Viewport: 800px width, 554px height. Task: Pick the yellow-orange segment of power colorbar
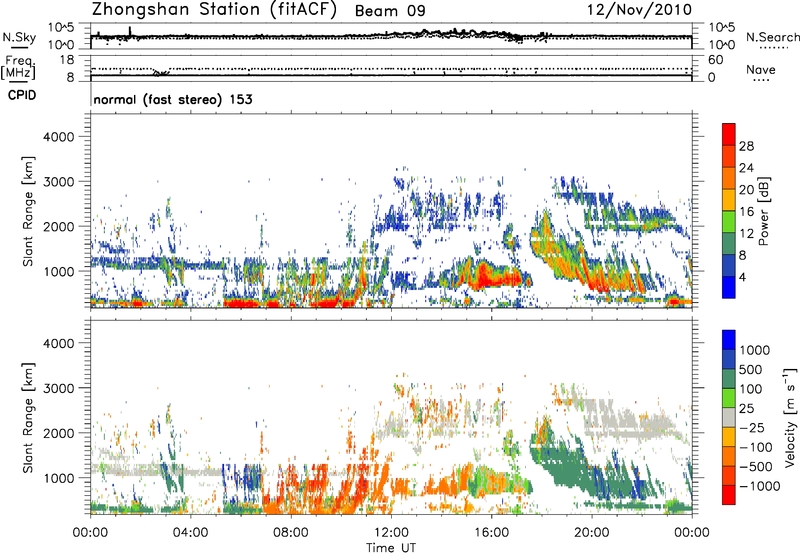pos(729,200)
